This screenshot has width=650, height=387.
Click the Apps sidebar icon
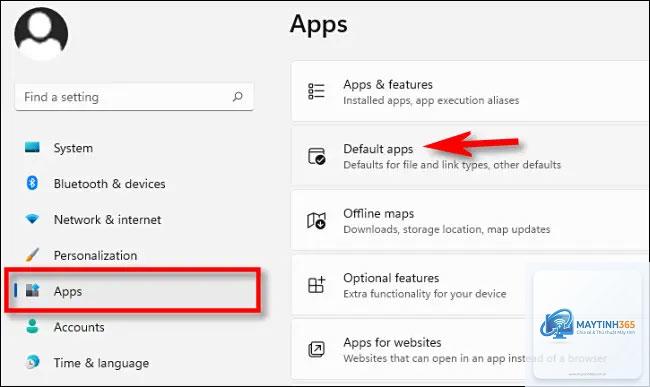coord(32,290)
